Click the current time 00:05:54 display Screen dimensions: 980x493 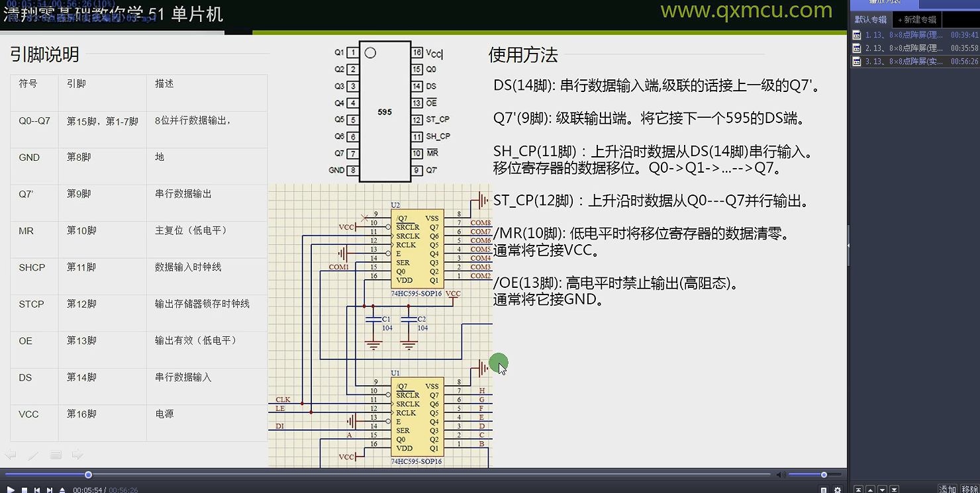click(x=86, y=490)
